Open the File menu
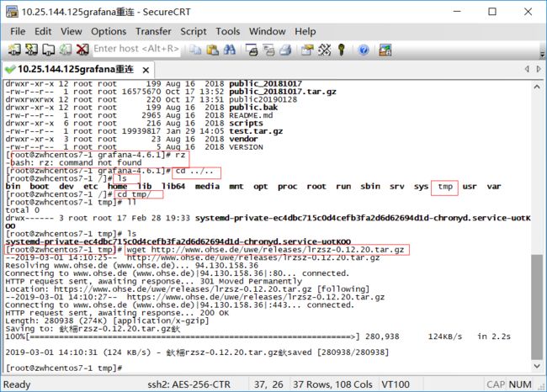 tap(18, 31)
